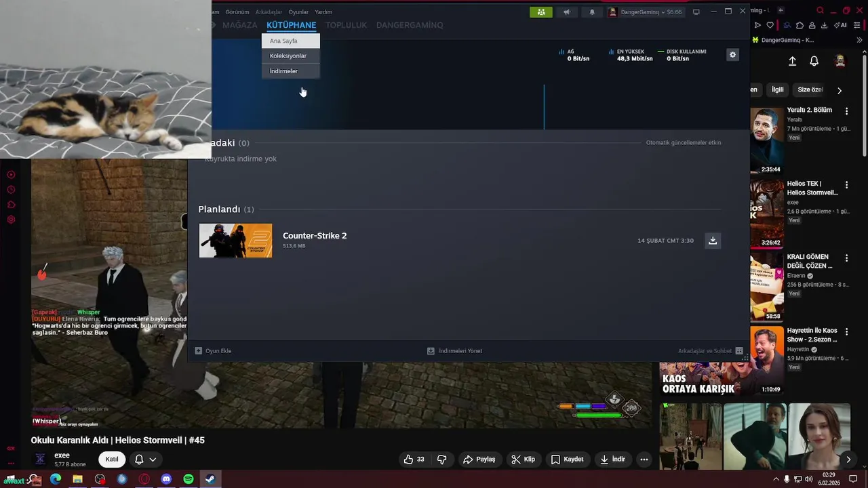The width and height of the screenshot is (868, 488).
Task: Open the KÜTÜPHANE tab in Steam
Action: (291, 25)
